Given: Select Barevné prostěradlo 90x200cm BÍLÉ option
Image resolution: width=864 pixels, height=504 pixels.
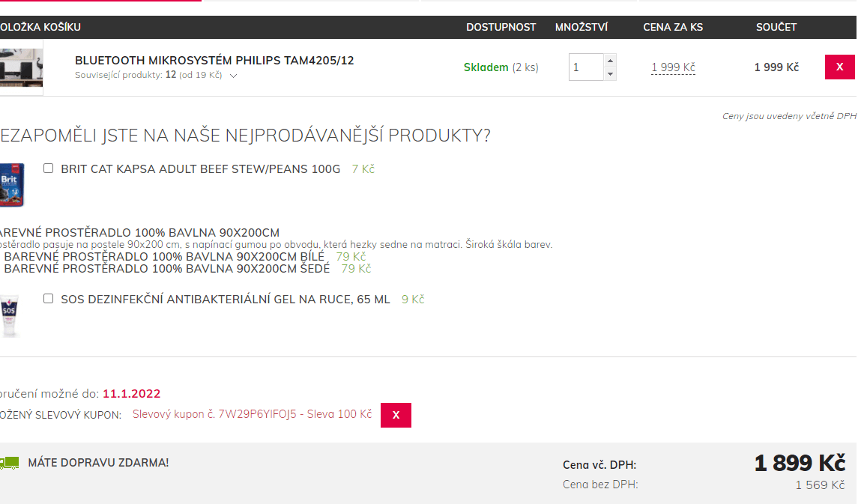Looking at the screenshot, I should point(164,257).
